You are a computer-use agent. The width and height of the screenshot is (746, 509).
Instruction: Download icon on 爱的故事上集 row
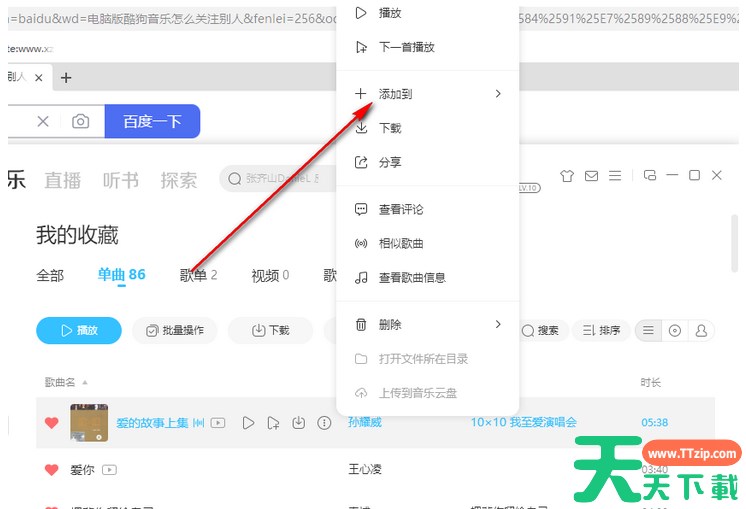(x=299, y=423)
